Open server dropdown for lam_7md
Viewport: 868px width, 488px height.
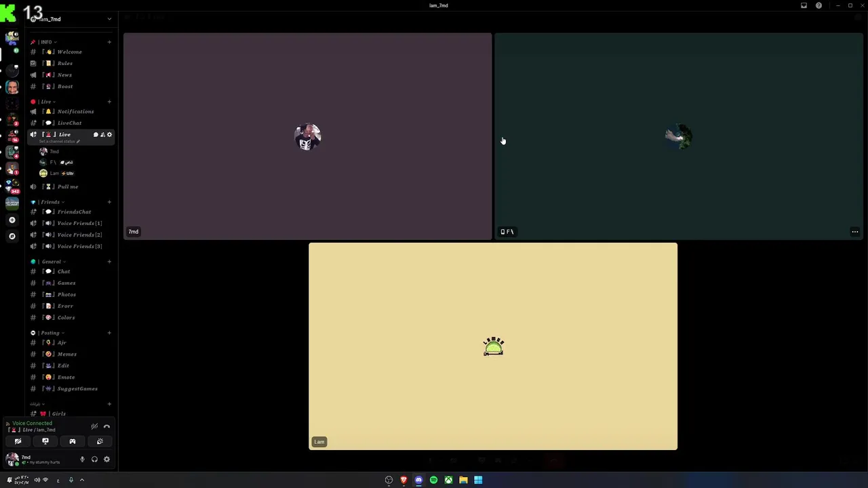point(109,19)
